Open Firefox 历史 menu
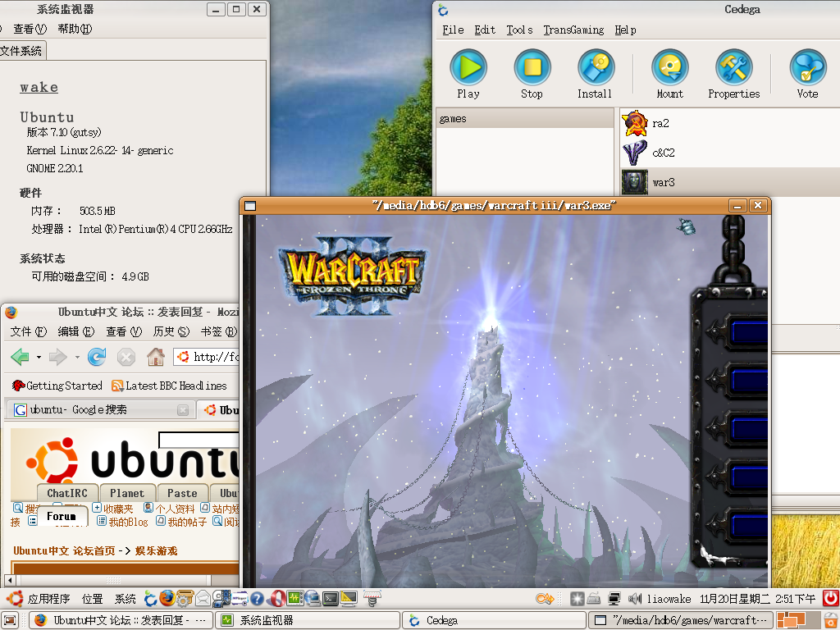Screen dimensions: 840x630 point(171,331)
